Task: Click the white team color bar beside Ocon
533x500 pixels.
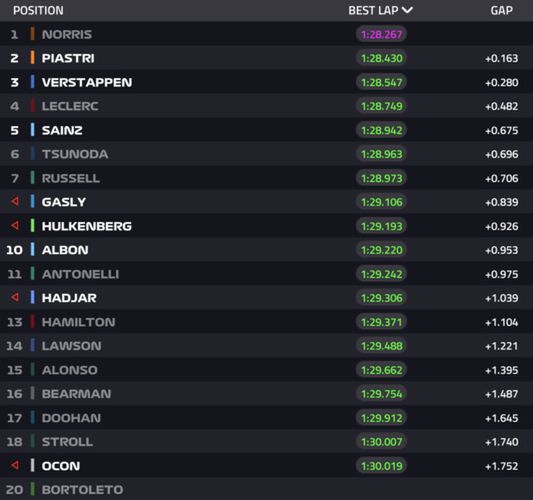Action: [x=32, y=465]
